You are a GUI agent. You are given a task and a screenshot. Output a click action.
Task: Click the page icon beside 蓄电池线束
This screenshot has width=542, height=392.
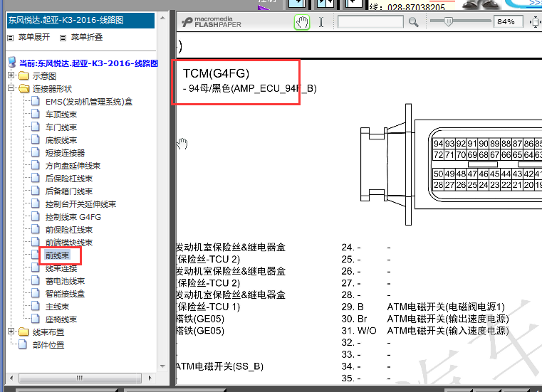(x=36, y=280)
